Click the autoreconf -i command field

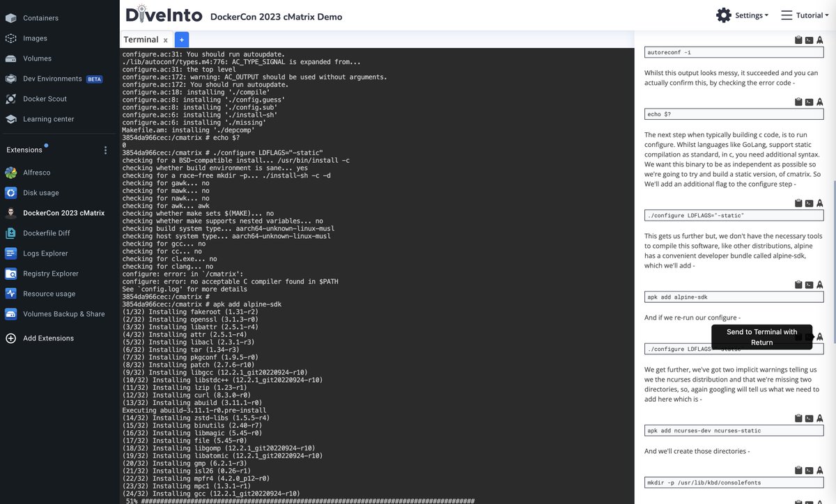click(734, 52)
